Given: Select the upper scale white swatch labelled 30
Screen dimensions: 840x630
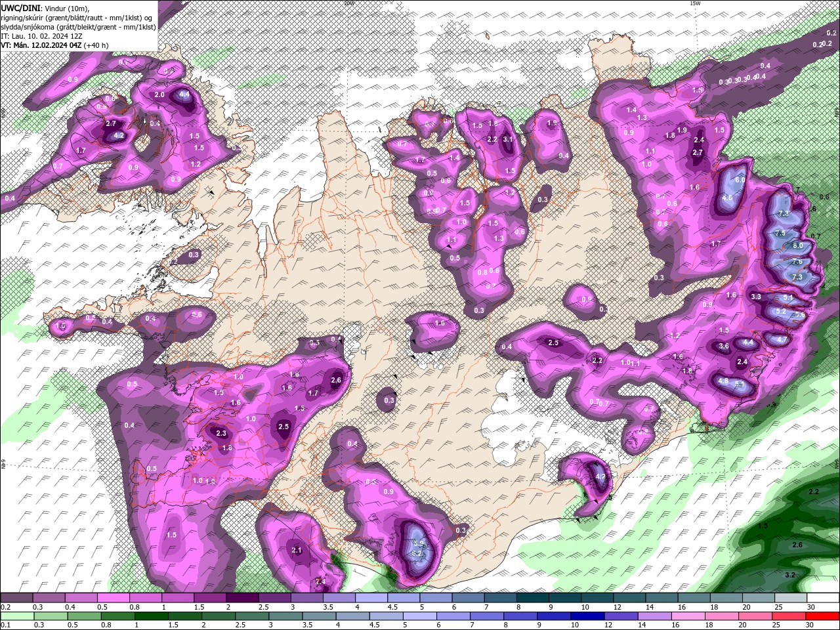Looking at the screenshot, I should 824,597.
